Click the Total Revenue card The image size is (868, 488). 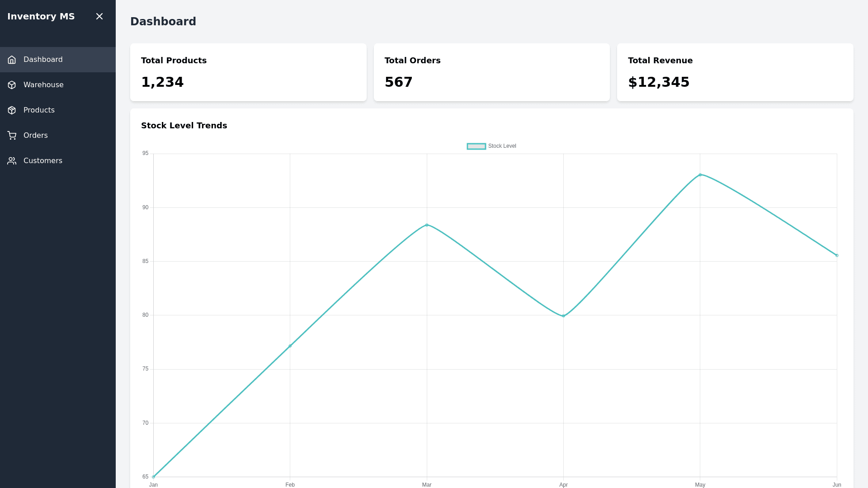point(735,72)
